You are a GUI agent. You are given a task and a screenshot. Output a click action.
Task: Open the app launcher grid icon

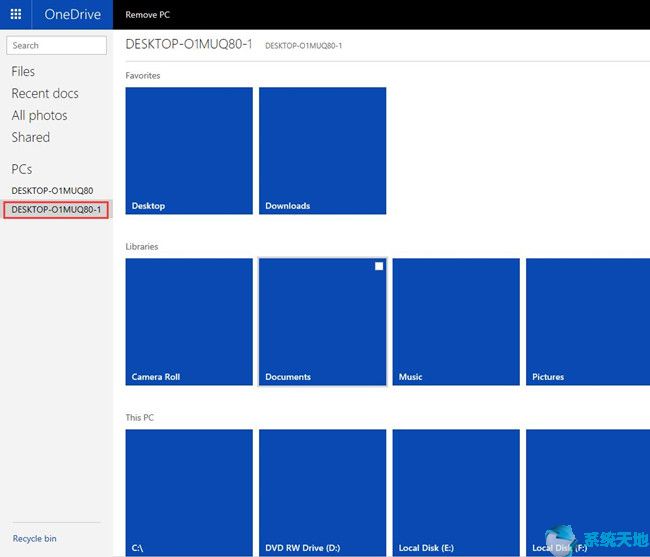click(16, 15)
